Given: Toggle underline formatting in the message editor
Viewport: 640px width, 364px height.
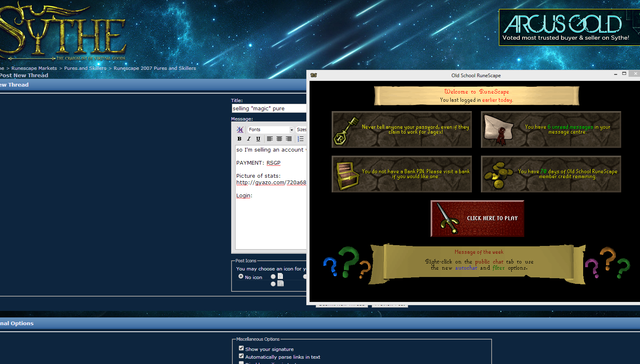Looking at the screenshot, I should tap(258, 139).
